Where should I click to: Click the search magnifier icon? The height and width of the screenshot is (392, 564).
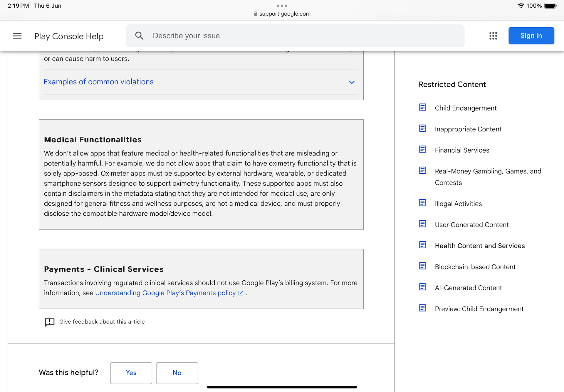(139, 36)
